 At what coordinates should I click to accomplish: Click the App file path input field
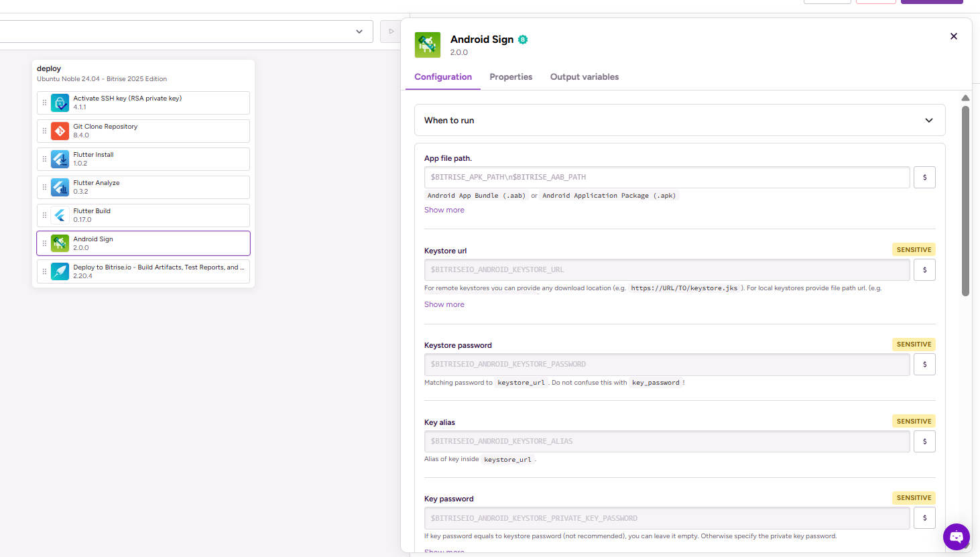[x=666, y=178]
